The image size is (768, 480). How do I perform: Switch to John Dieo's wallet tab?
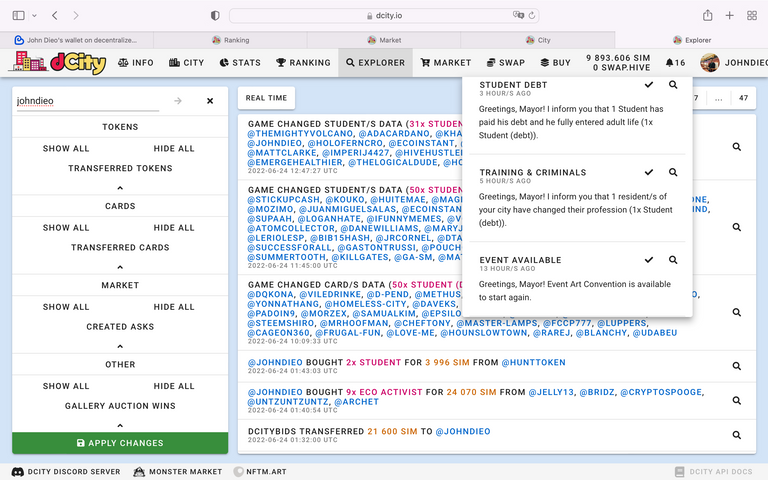(77, 40)
